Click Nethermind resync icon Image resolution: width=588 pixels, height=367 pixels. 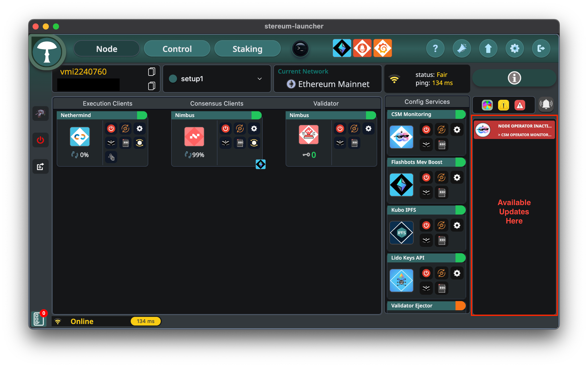pyautogui.click(x=140, y=143)
